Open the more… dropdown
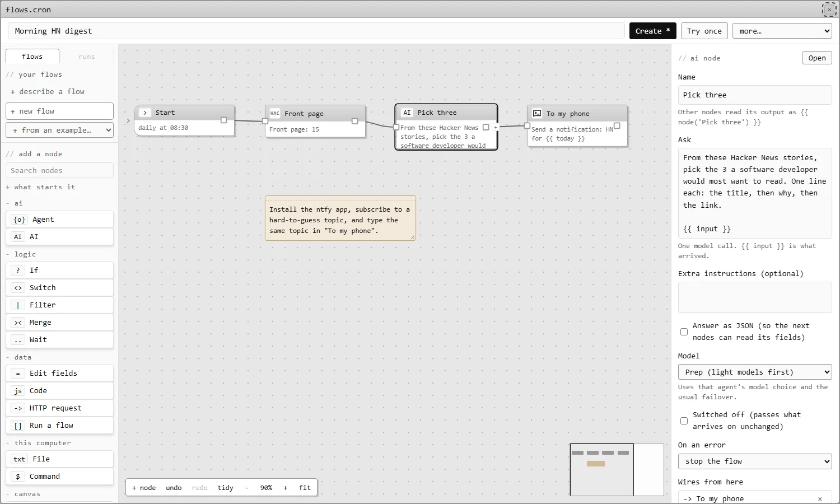The width and height of the screenshot is (840, 504). (782, 31)
